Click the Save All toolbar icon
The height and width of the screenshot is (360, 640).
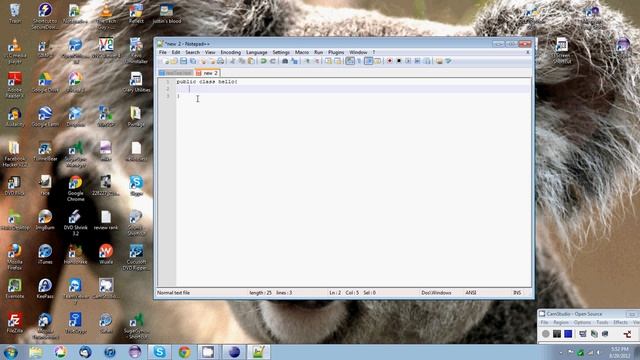(193, 61)
